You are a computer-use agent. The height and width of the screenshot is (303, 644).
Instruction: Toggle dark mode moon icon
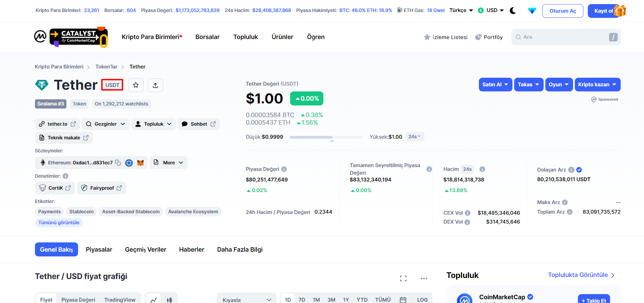513,11
